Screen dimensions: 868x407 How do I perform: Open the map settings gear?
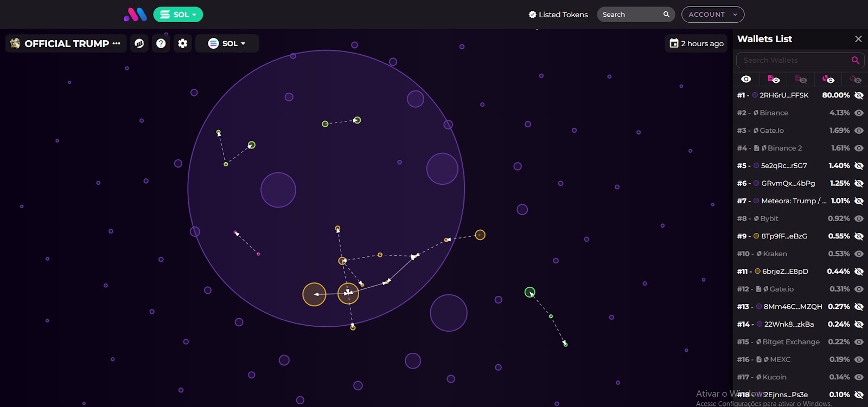pos(183,43)
